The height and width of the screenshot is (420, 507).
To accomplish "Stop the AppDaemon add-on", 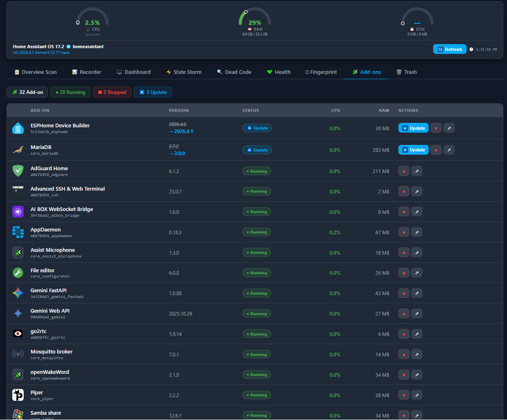I will click(x=404, y=232).
